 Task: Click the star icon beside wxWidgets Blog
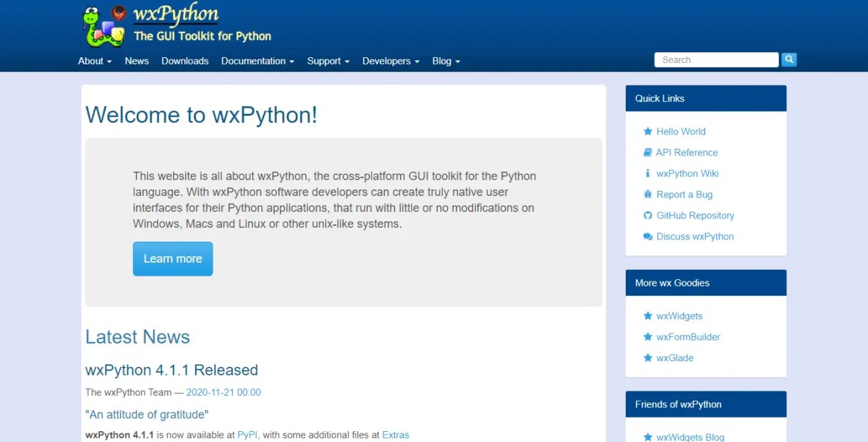click(x=648, y=437)
